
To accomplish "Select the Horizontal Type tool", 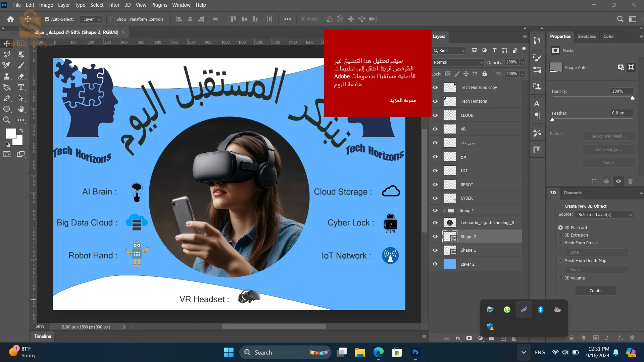I will 21,88.
